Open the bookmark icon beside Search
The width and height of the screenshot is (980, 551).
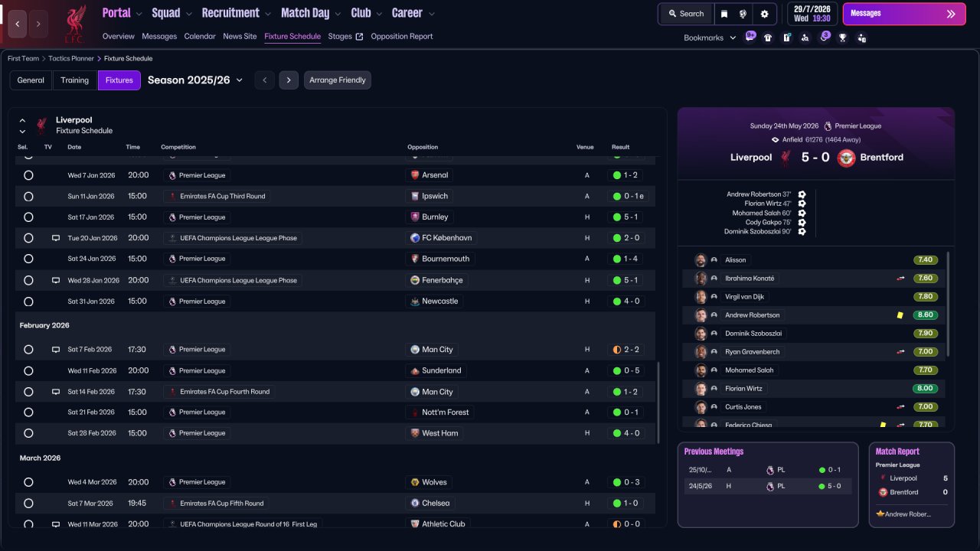pyautogui.click(x=724, y=14)
